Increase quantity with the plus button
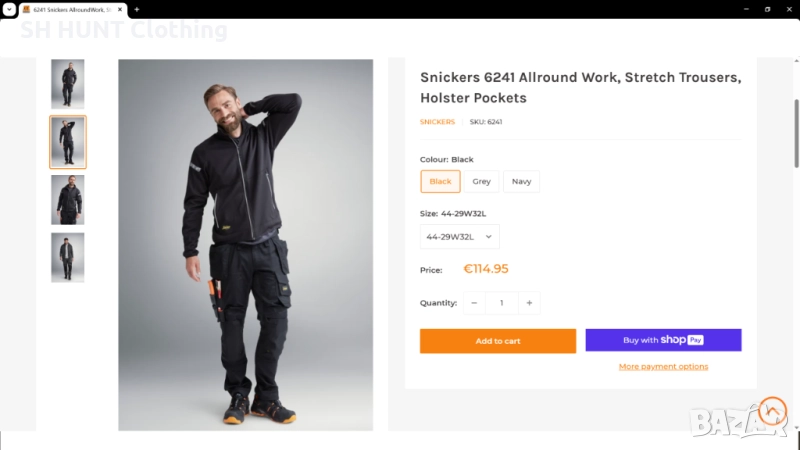Image resolution: width=800 pixels, height=450 pixels. [529, 303]
